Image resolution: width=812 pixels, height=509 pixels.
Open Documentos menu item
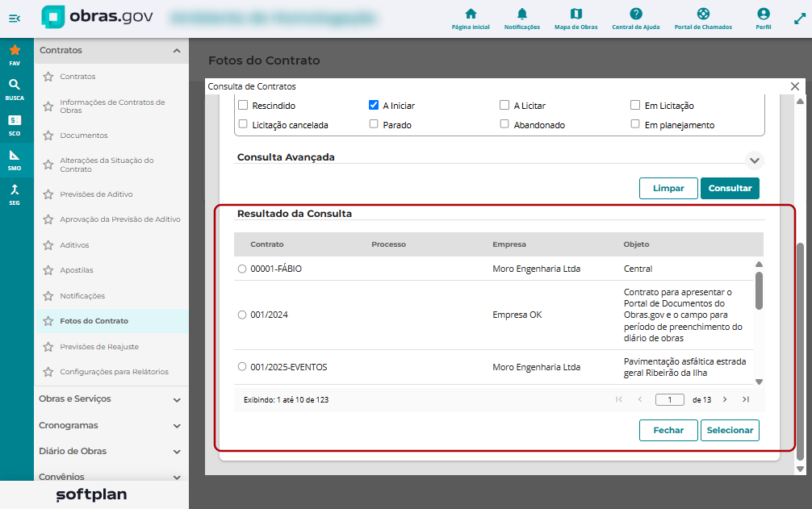pos(84,136)
